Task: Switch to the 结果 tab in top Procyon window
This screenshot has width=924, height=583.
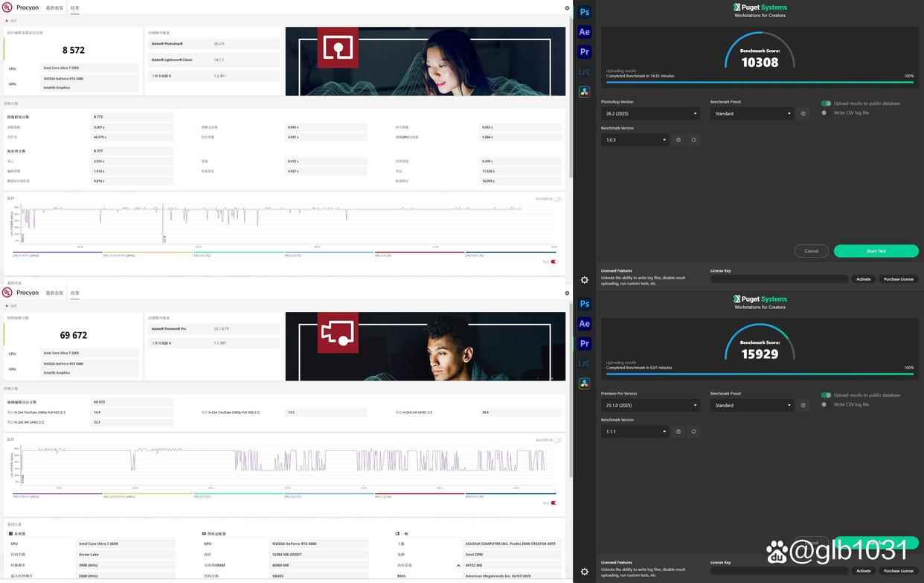Action: pos(74,8)
